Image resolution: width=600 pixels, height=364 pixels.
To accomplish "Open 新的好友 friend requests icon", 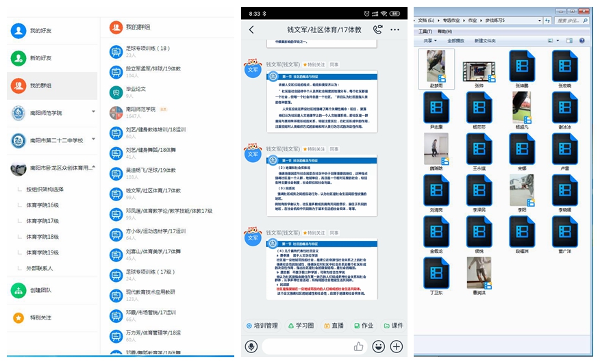I will point(18,58).
